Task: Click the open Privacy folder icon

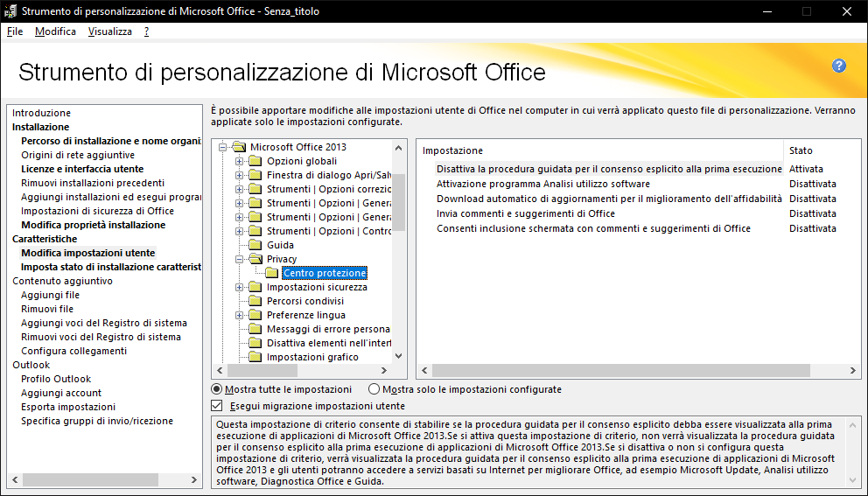Action: [255, 259]
